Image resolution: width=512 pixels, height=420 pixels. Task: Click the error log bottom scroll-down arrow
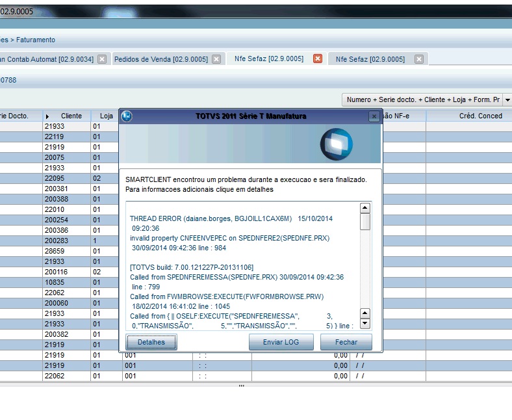[365, 324]
